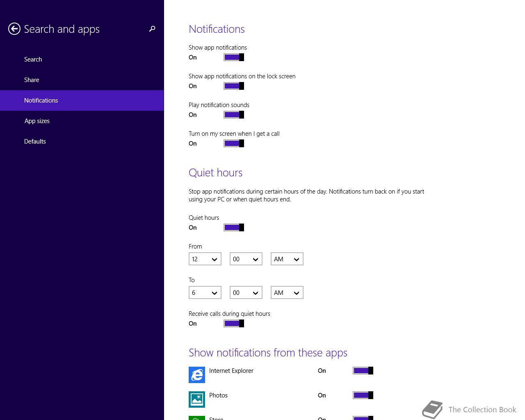Click the Internet Explorer app icon

tap(197, 375)
